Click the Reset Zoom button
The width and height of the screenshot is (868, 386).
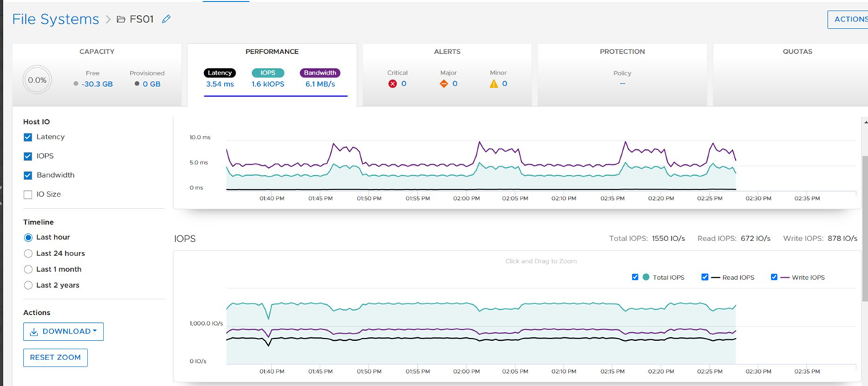[x=55, y=357]
